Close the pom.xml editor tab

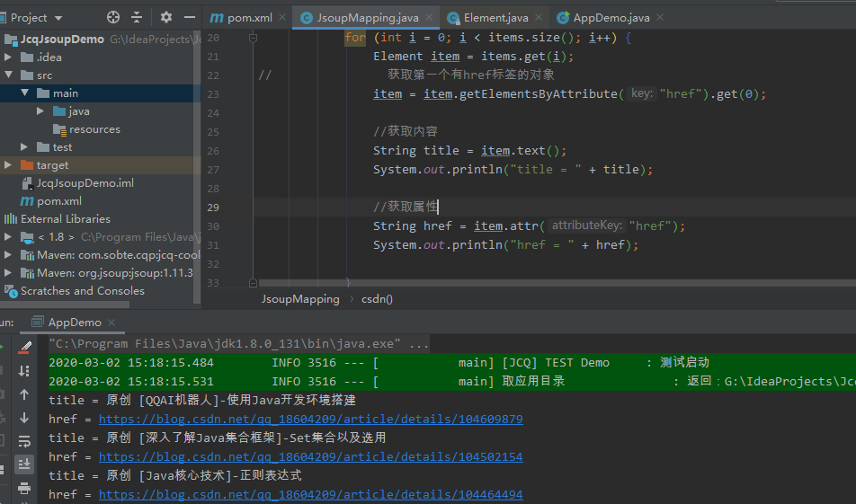click(282, 17)
